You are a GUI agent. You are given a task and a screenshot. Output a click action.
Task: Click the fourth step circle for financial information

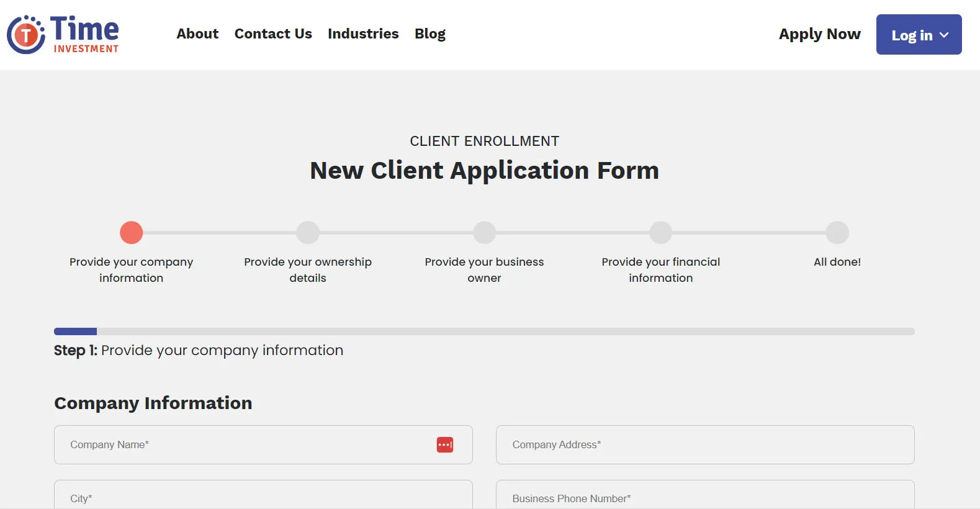pos(660,233)
